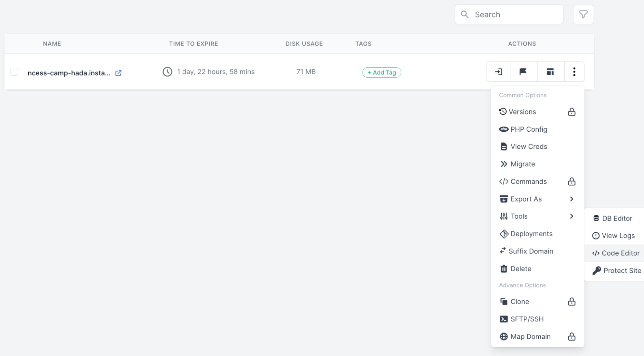
Task: Select DB Editor from Tools submenu
Action: coord(617,218)
